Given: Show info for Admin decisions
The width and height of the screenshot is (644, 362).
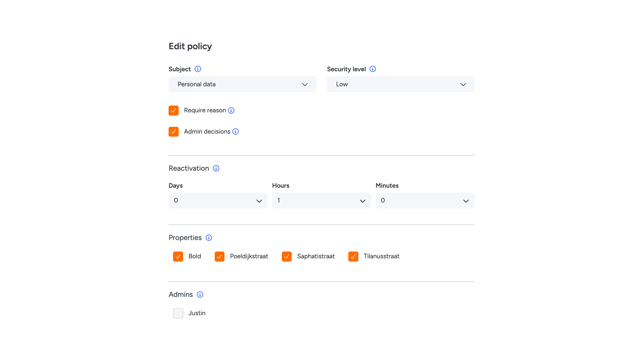Looking at the screenshot, I should 235,131.
